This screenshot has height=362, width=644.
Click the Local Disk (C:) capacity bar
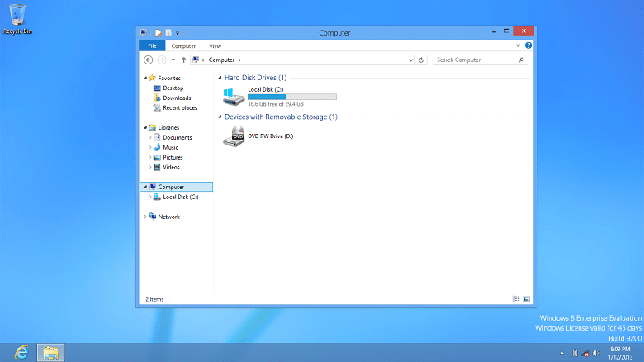click(x=292, y=97)
